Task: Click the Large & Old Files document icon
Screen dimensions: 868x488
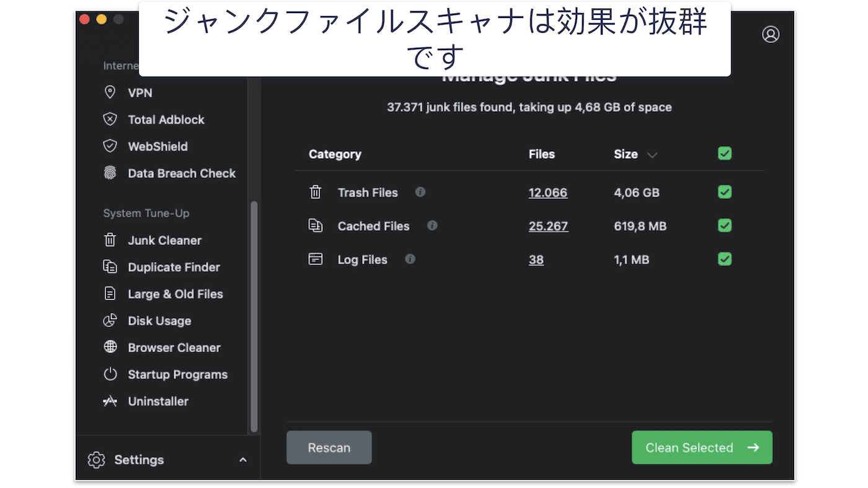Action: point(110,293)
